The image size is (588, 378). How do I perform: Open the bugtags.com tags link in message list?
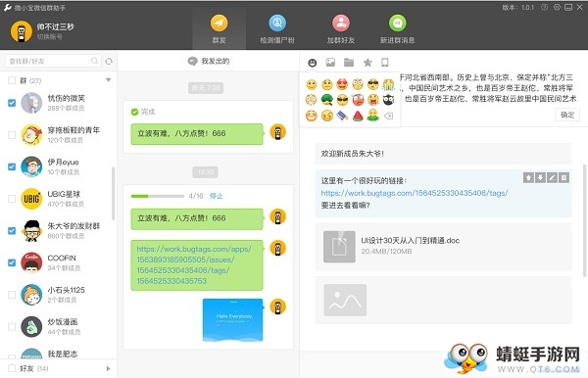415,193
